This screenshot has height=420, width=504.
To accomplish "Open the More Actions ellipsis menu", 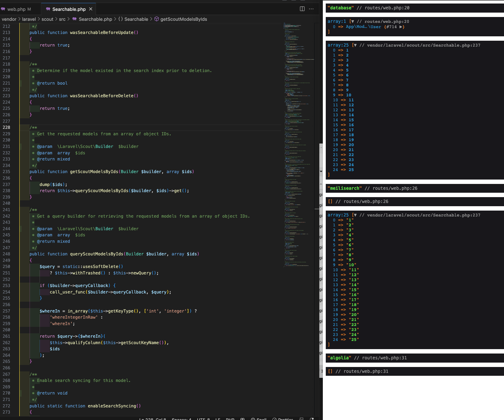I will [x=311, y=9].
